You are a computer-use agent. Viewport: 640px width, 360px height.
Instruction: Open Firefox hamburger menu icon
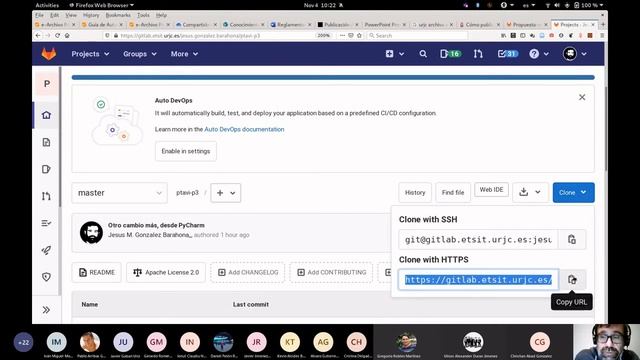point(602,36)
